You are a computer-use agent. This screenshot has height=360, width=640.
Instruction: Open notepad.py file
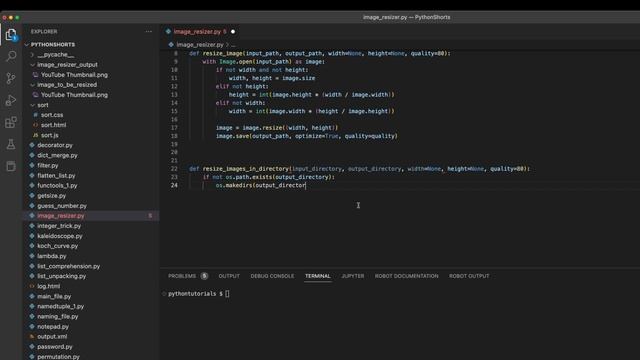pos(53,327)
